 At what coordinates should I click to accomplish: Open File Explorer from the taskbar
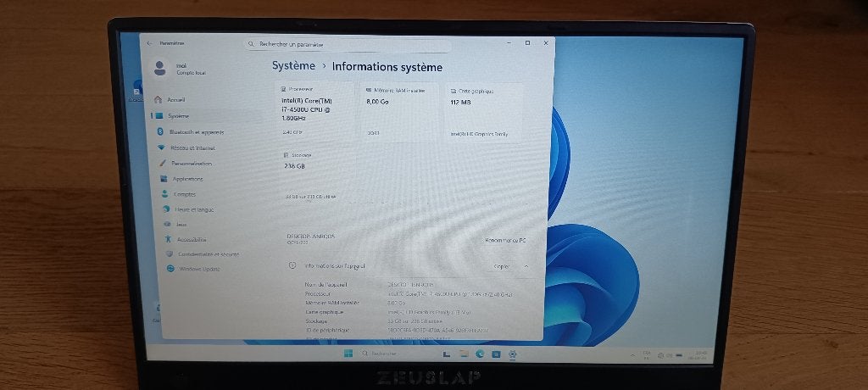pyautogui.click(x=464, y=354)
